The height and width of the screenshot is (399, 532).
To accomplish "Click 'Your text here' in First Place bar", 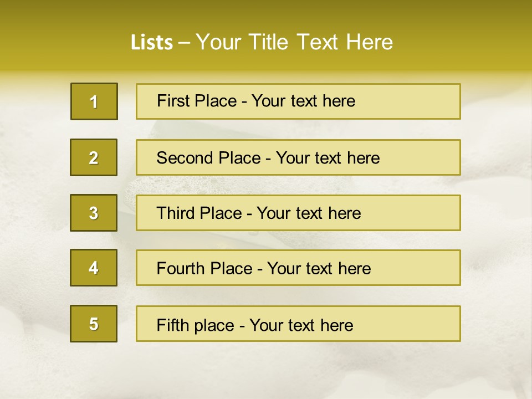I will [x=303, y=101].
